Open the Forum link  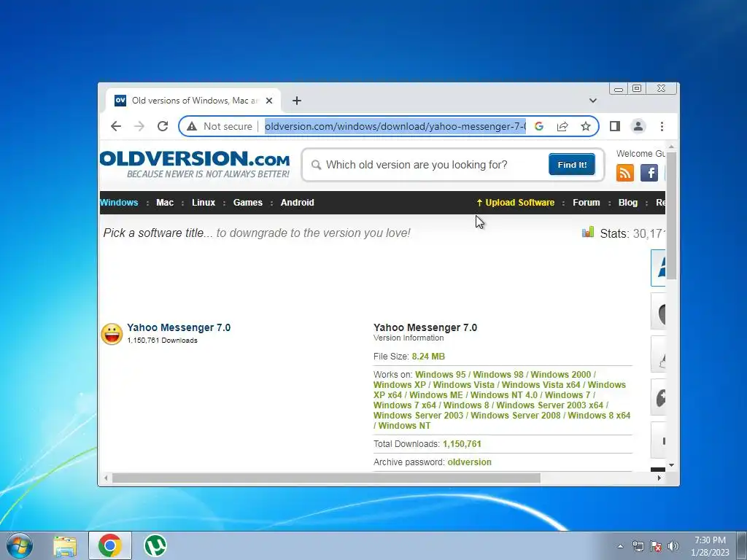[x=586, y=203]
